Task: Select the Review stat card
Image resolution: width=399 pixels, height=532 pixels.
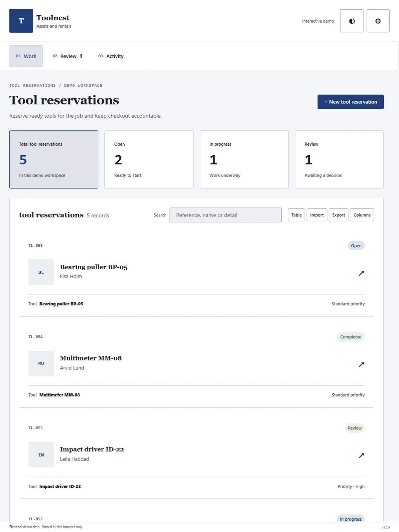Action: pos(339,159)
